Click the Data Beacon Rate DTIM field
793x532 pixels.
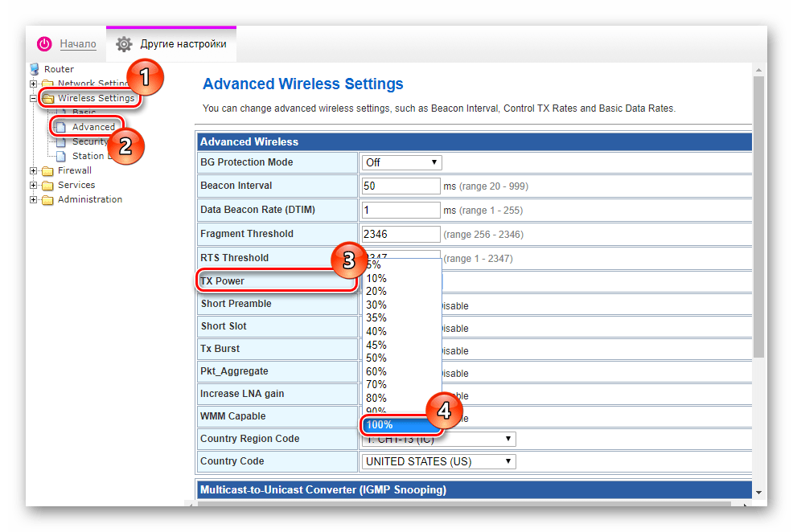401,211
